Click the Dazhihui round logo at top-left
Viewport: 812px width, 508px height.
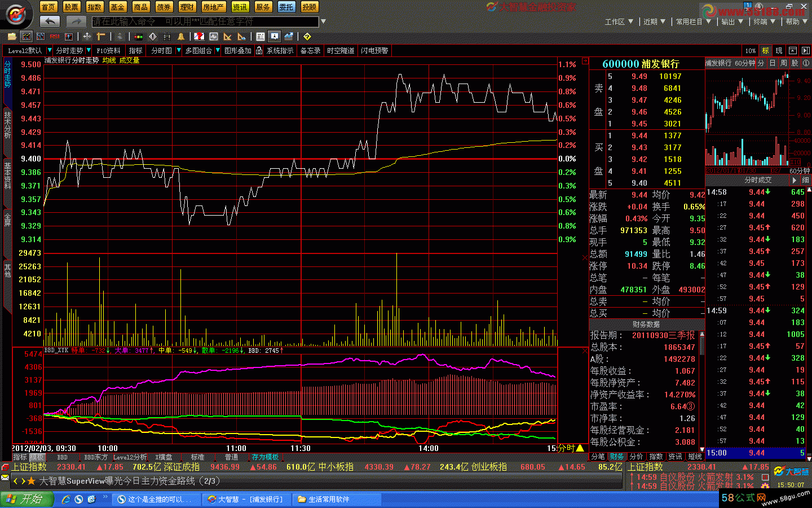tap(16, 14)
